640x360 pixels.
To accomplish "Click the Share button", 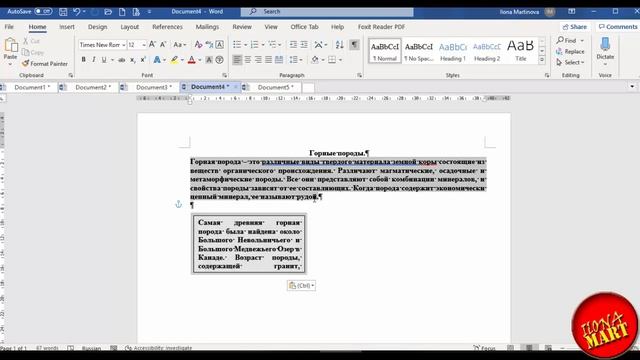I will click(x=575, y=27).
